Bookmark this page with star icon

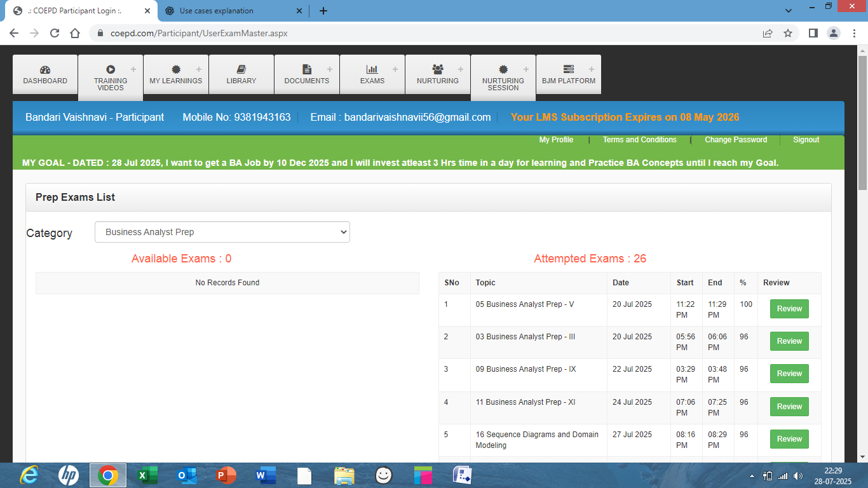[x=788, y=33]
